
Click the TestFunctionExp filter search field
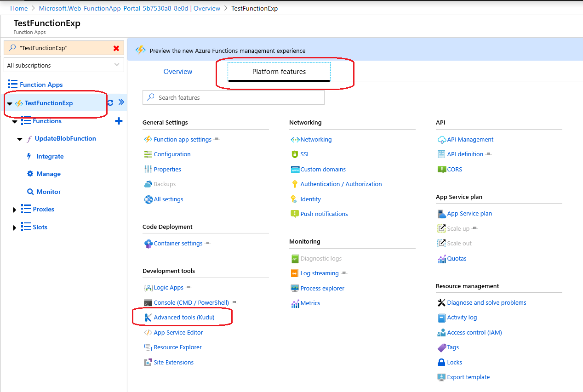coord(64,48)
